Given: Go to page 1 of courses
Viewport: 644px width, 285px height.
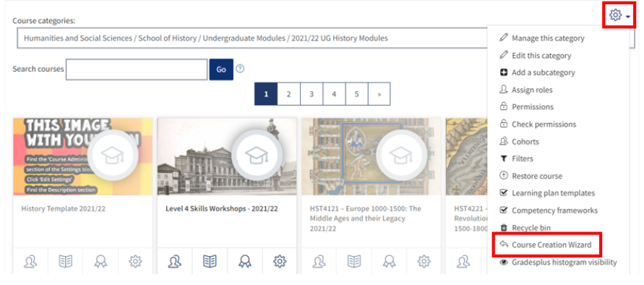Looking at the screenshot, I should pos(266,94).
